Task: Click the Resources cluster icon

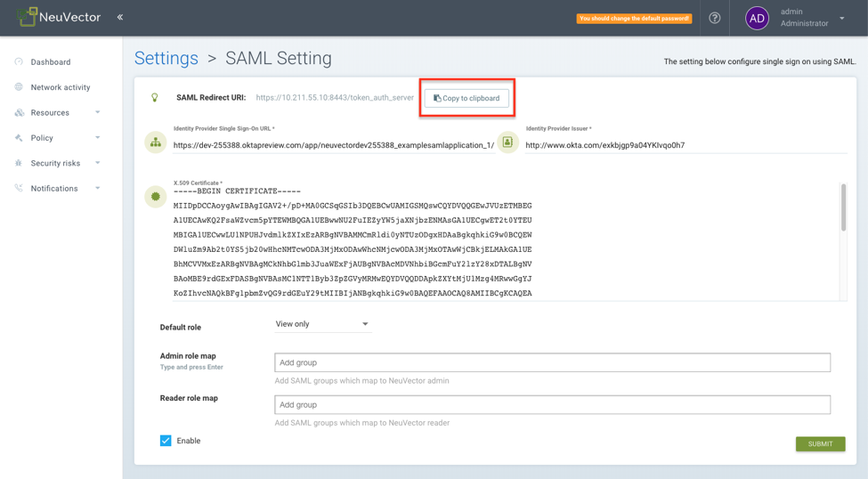Action: tap(20, 112)
